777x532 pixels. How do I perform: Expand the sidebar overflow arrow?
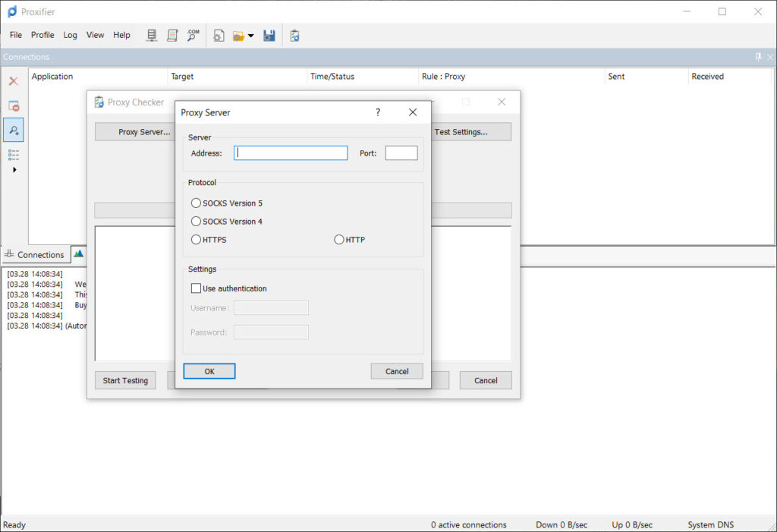click(x=14, y=169)
